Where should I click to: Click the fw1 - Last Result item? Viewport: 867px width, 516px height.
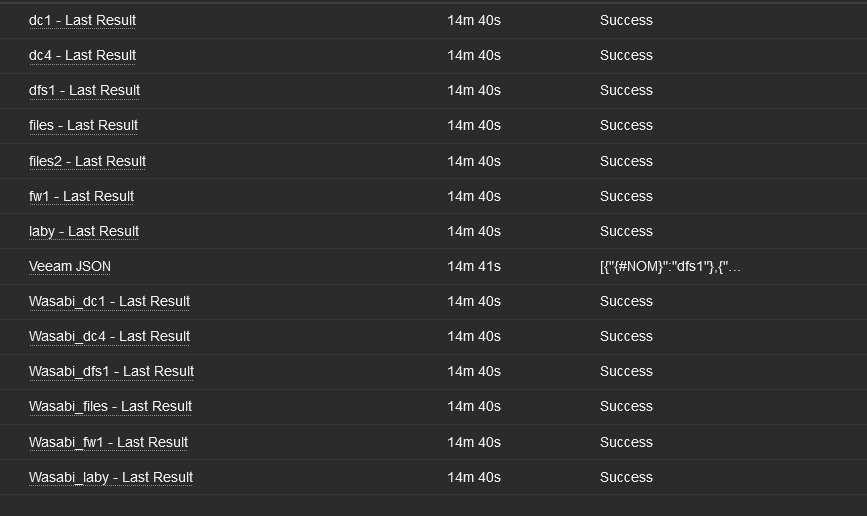click(x=81, y=196)
